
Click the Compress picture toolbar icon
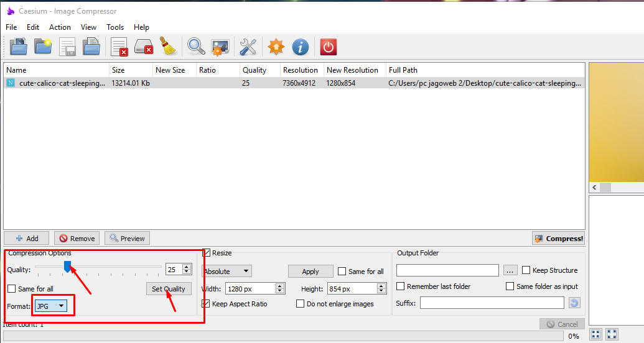coord(220,47)
